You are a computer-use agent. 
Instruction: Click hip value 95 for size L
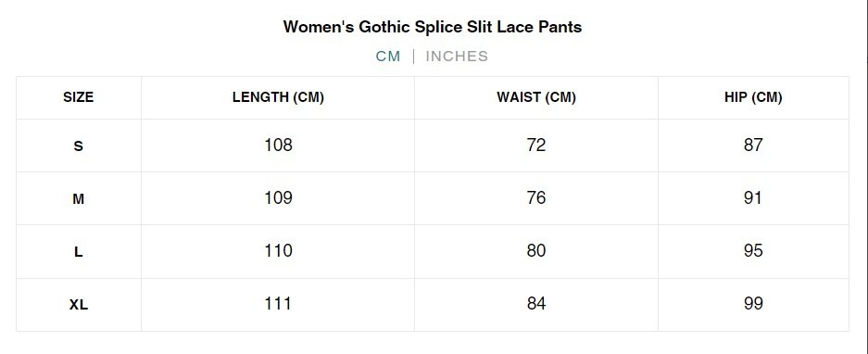[753, 251]
